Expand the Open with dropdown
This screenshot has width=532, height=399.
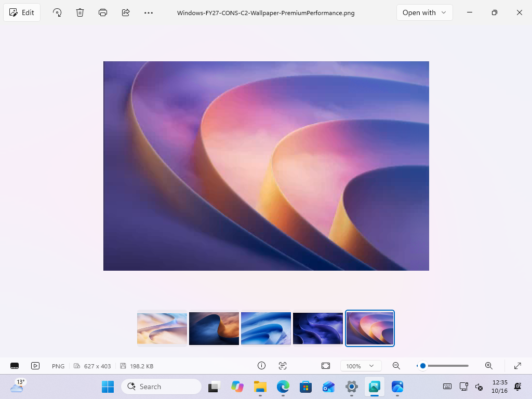click(x=424, y=13)
